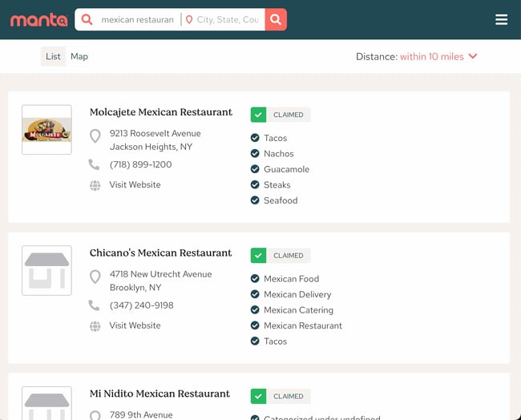Click check icon beside Steaks
This screenshot has height=420, width=521.
coord(255,184)
